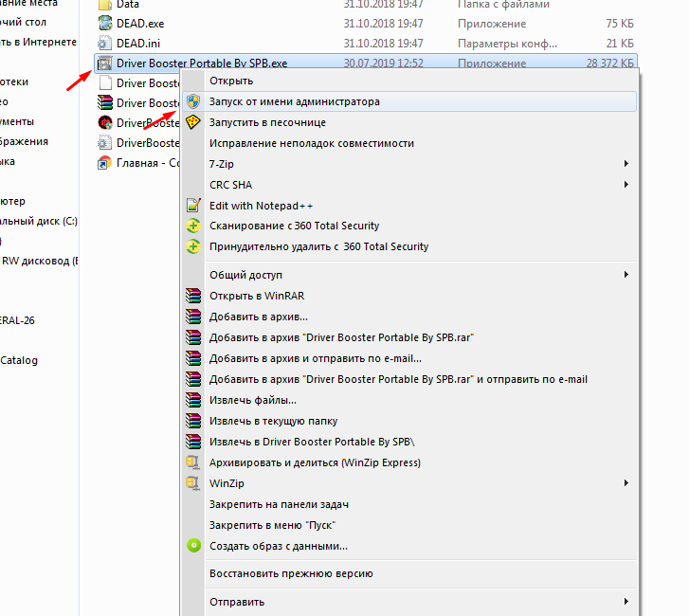The image size is (689, 616).
Task: Open the Отправить menu entry
Action: (x=409, y=602)
